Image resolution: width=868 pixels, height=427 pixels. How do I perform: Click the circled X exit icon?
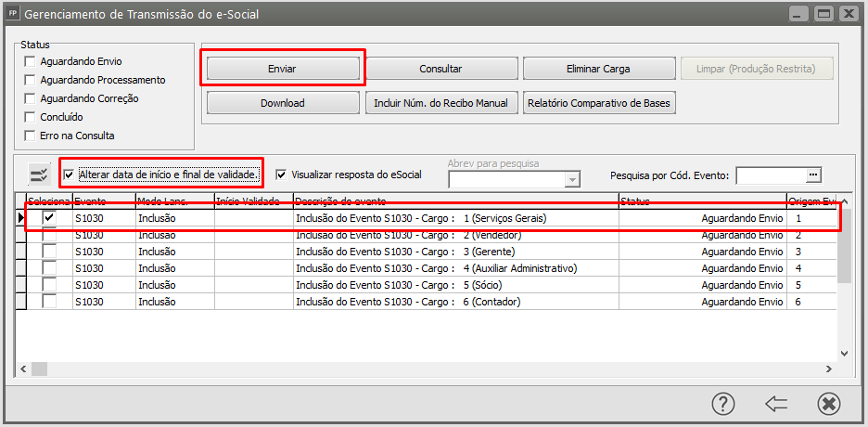(x=828, y=404)
